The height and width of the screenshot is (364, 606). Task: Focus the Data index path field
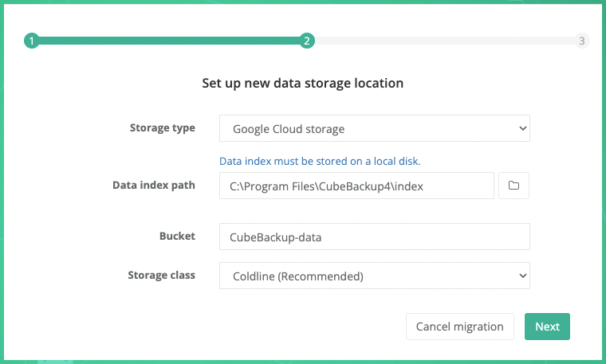[356, 186]
